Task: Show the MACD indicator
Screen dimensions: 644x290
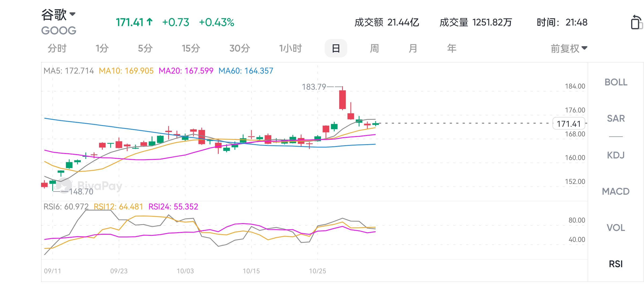Action: point(616,191)
